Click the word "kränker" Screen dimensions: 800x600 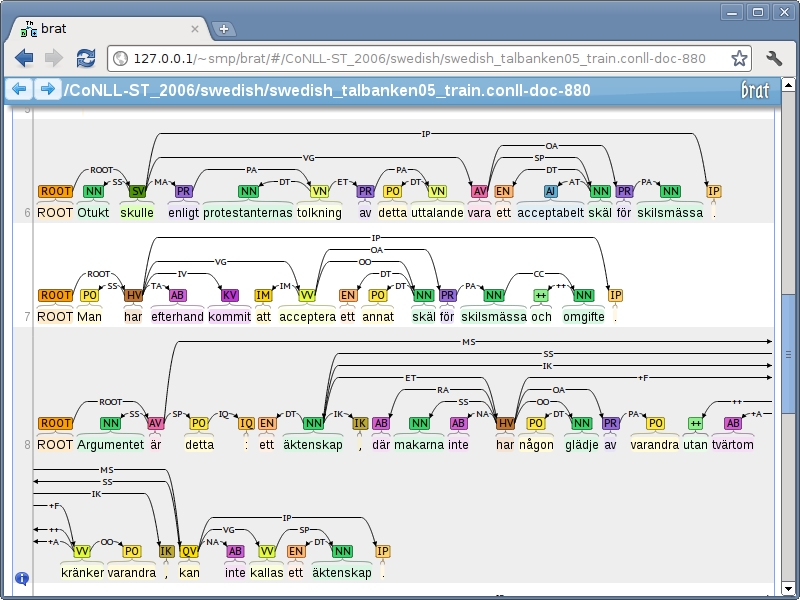click(x=82, y=573)
